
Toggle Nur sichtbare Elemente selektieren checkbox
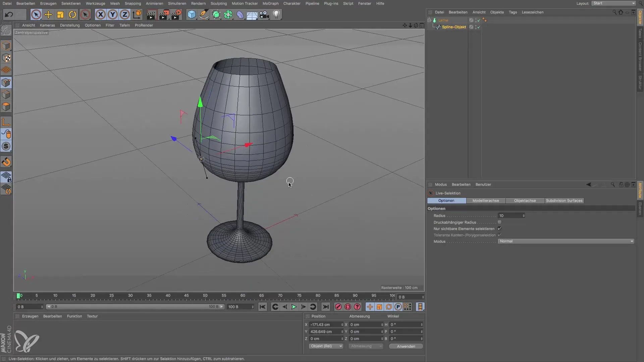click(499, 229)
